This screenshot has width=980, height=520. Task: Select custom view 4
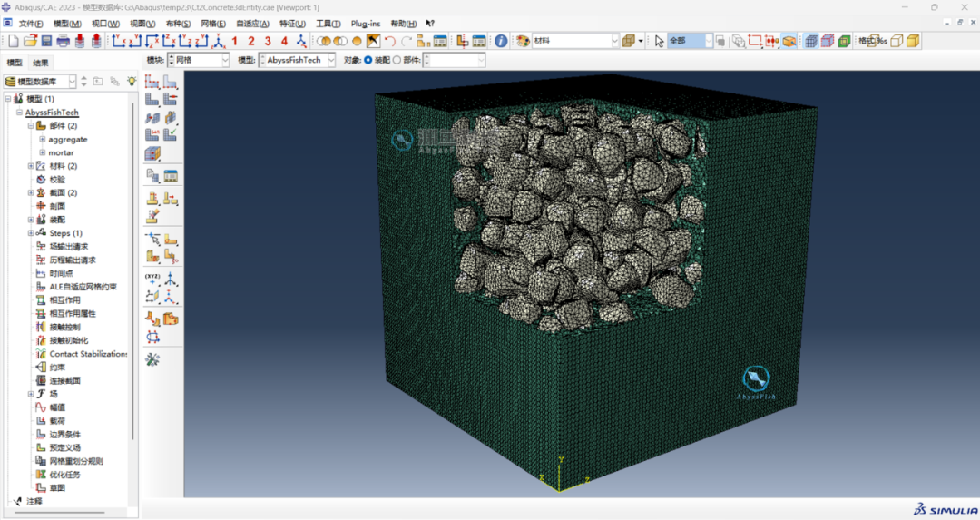[x=284, y=41]
